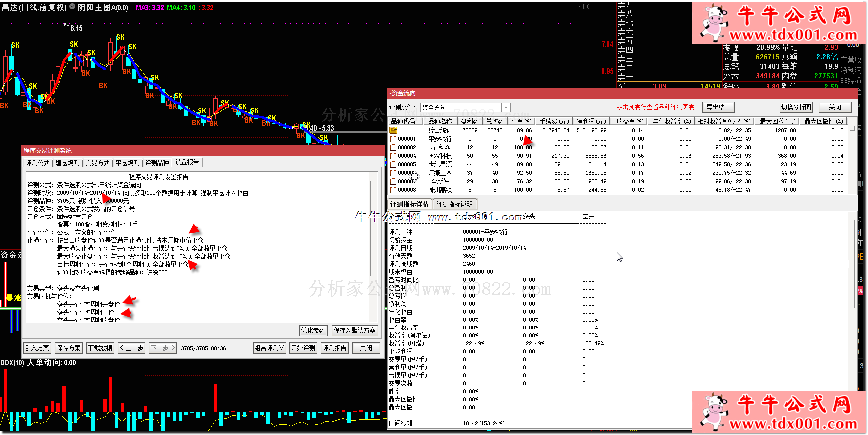Click 关闭 button in 程序交易评测系统 dialog
The width and height of the screenshot is (868, 435).
coord(366,348)
